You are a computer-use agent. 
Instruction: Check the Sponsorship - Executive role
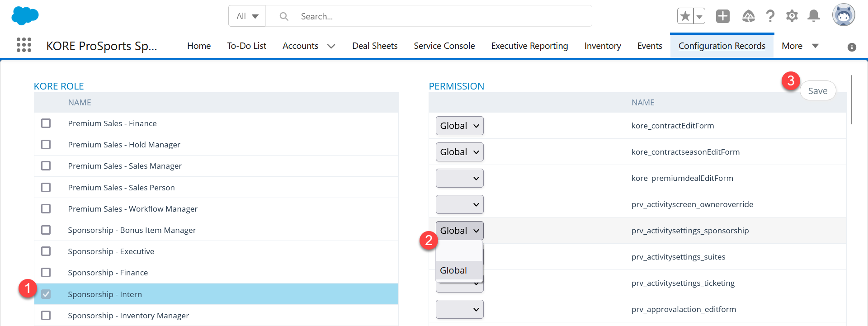point(46,251)
